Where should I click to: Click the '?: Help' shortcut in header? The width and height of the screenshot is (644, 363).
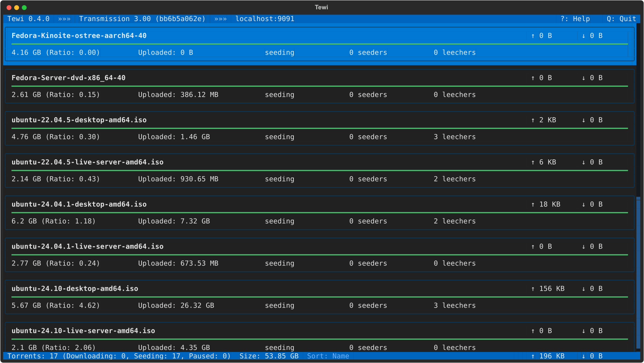(x=575, y=19)
